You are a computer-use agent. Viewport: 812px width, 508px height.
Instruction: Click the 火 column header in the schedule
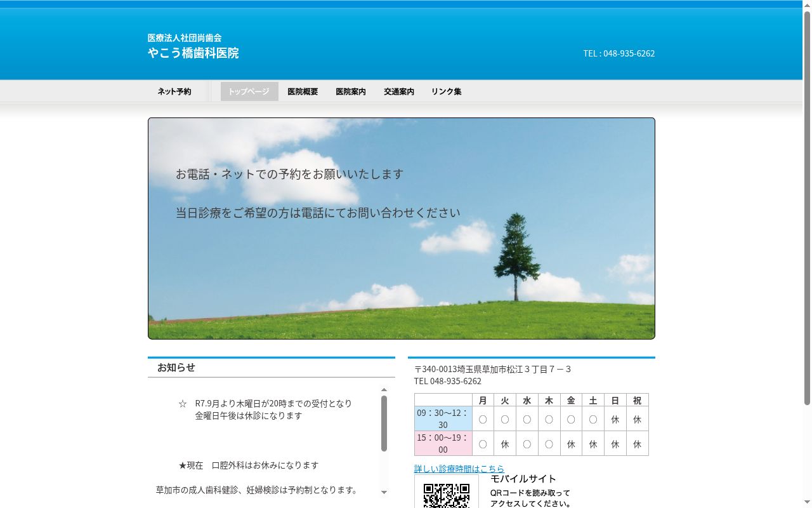(505, 400)
